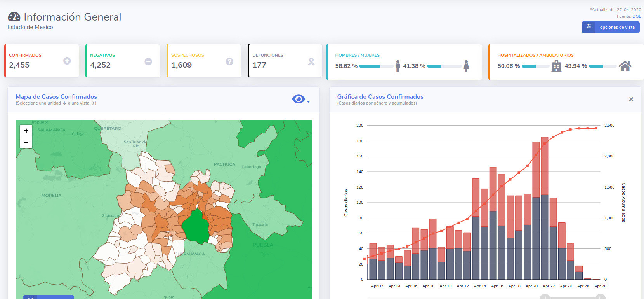This screenshot has width=644, height=299.
Task: Click the 41.38 % mujeres value
Action: pyautogui.click(x=414, y=66)
